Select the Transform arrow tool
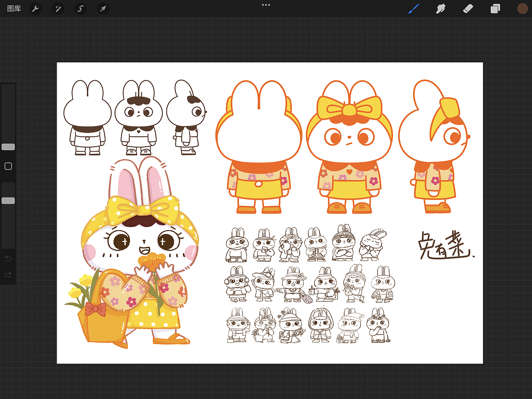 (103, 8)
